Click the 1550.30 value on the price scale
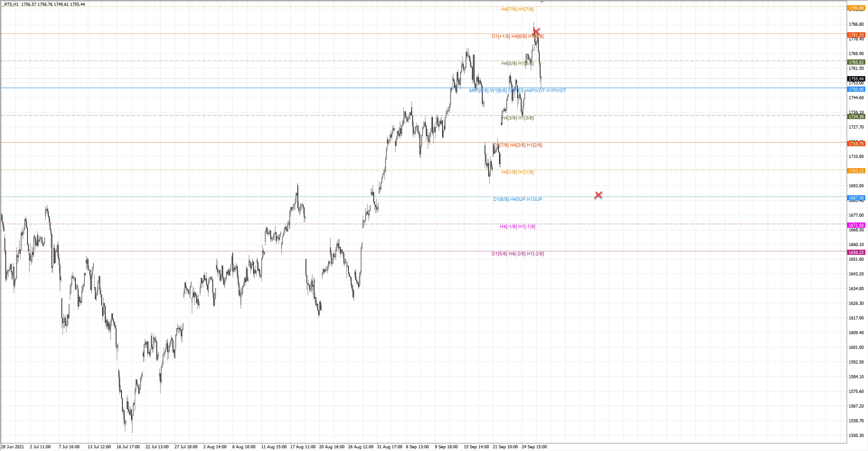Viewport: 868px width, 451px height. (x=856, y=435)
